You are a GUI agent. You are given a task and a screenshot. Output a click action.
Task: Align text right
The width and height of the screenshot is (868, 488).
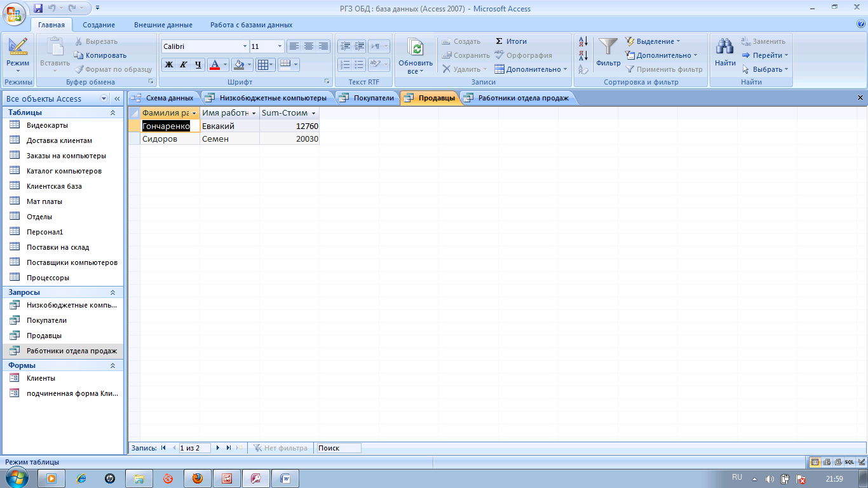[323, 46]
